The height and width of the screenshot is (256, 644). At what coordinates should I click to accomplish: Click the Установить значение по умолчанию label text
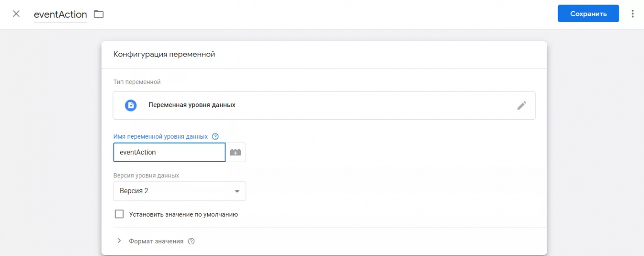pos(184,214)
